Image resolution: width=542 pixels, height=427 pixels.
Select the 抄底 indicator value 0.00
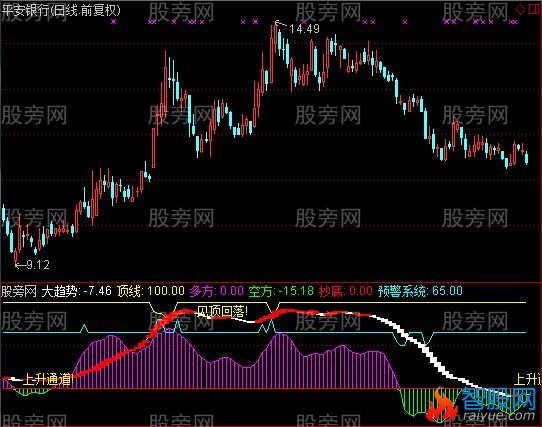tap(361, 291)
